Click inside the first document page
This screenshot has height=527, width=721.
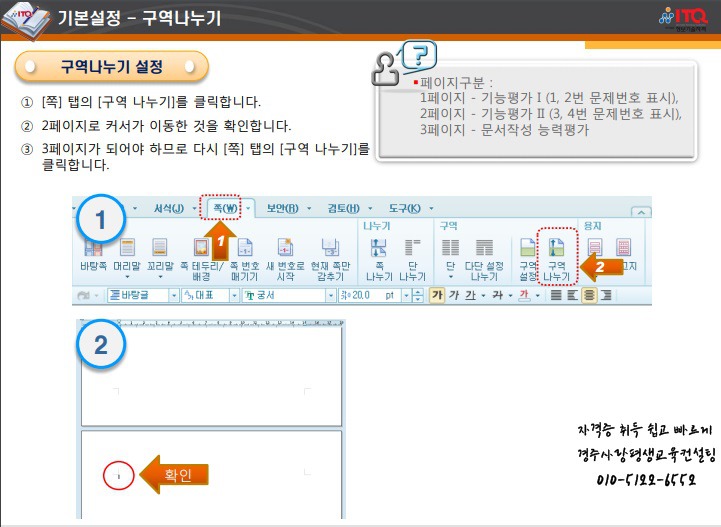212,376
